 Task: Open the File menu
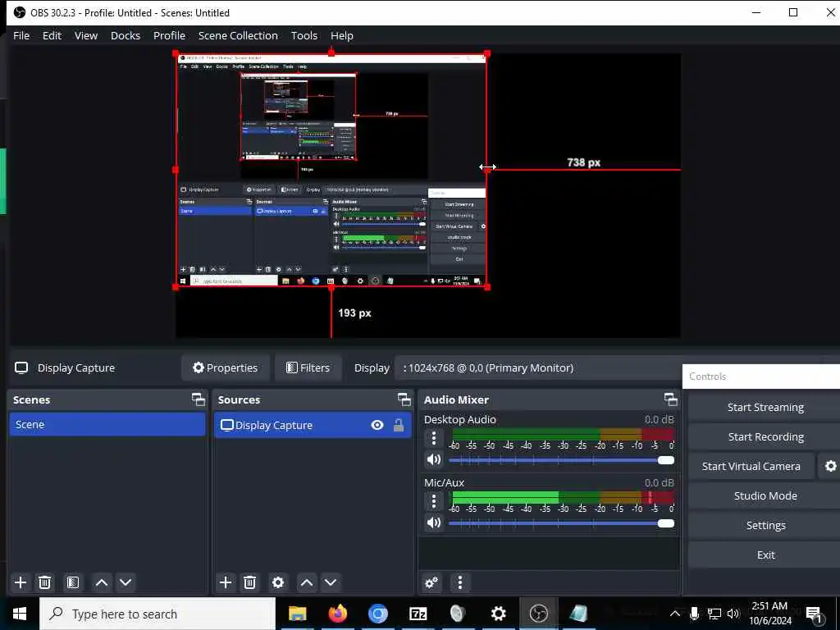21,35
